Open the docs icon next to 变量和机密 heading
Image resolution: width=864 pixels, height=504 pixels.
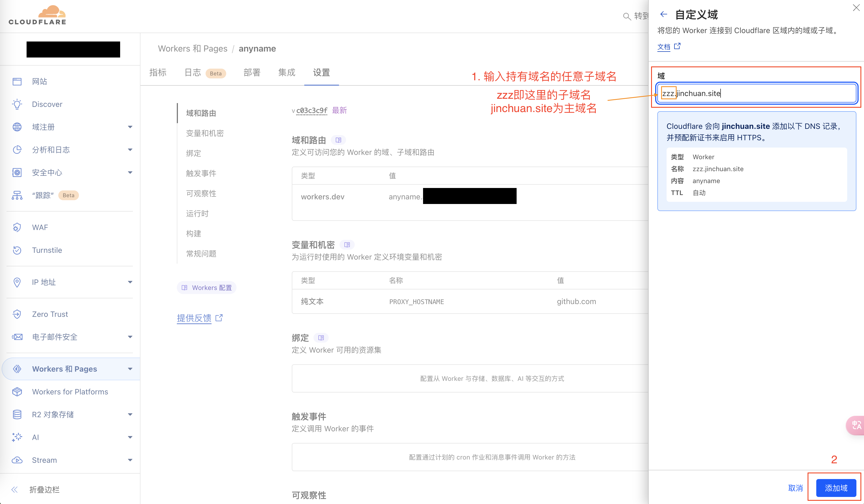347,245
